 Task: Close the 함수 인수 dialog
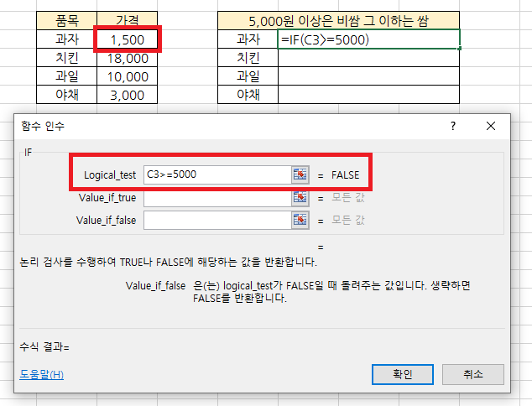point(491,126)
